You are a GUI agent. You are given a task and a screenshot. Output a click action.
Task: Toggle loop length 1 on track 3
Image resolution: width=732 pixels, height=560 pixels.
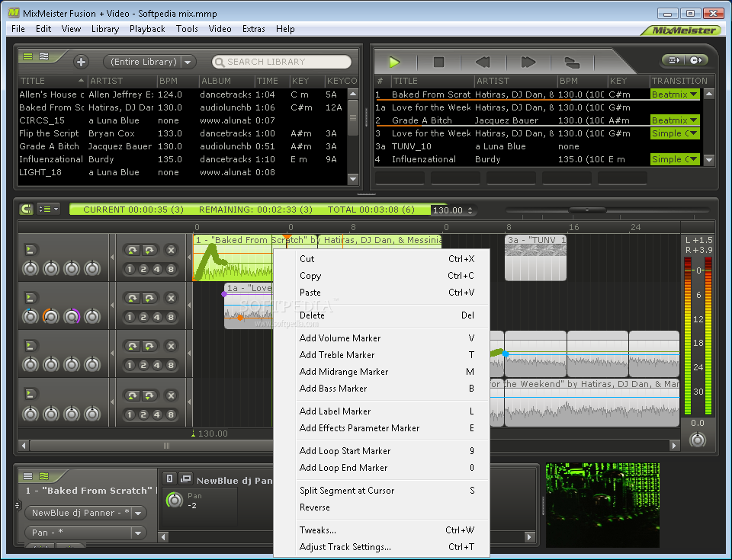tap(130, 366)
